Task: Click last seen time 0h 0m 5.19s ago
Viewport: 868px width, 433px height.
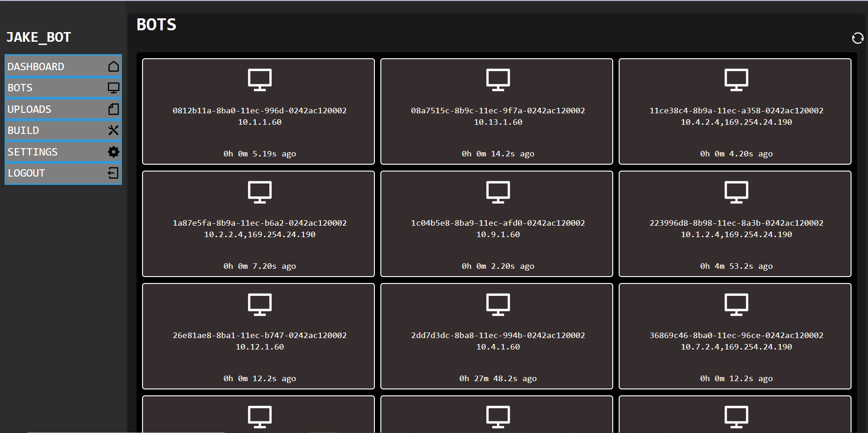Action: coord(260,154)
